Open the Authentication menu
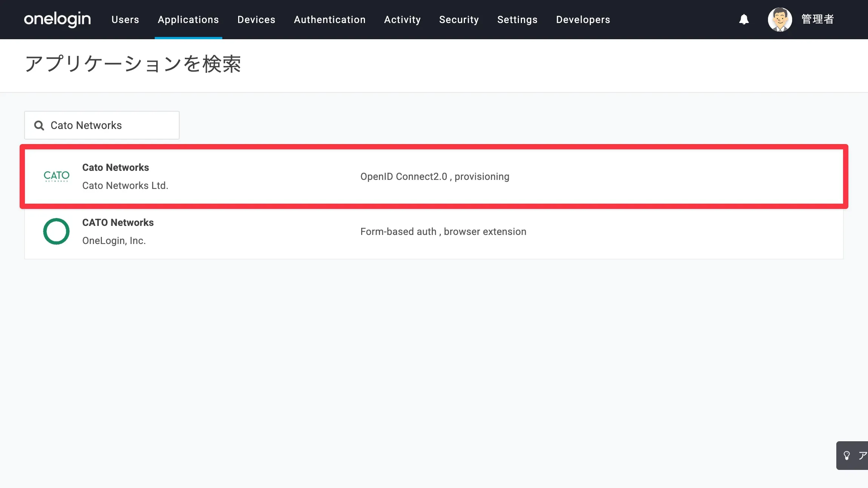868x488 pixels. [x=329, y=20]
